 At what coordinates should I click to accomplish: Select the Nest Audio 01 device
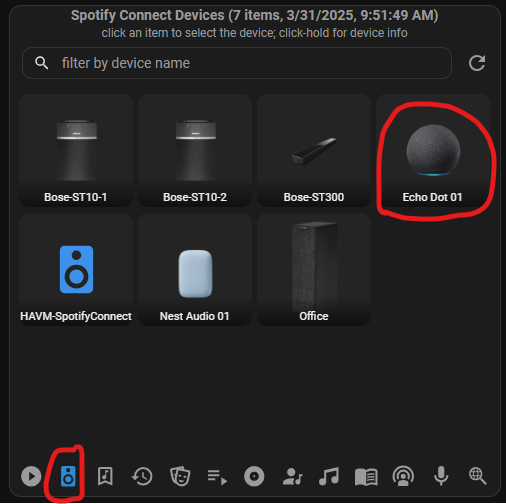coord(195,269)
